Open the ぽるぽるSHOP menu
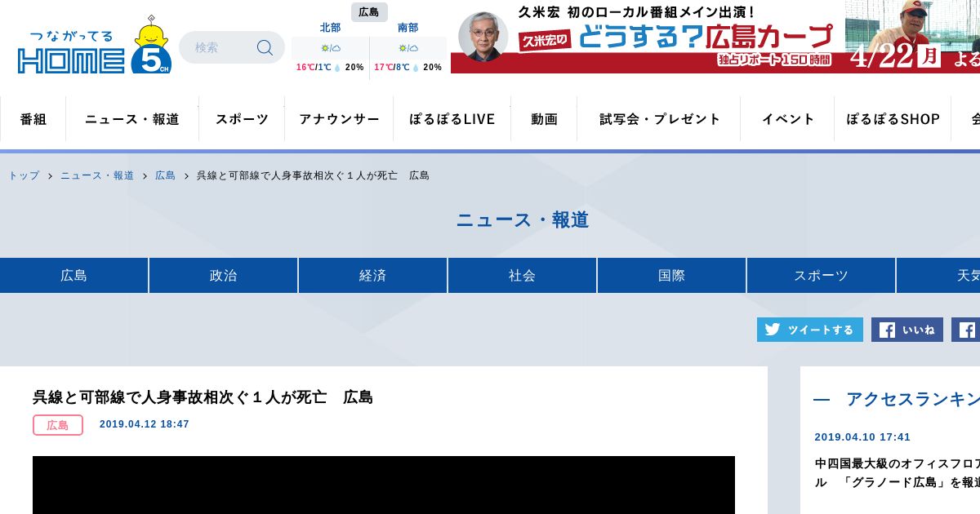Viewport: 980px width, 514px height. (x=893, y=119)
